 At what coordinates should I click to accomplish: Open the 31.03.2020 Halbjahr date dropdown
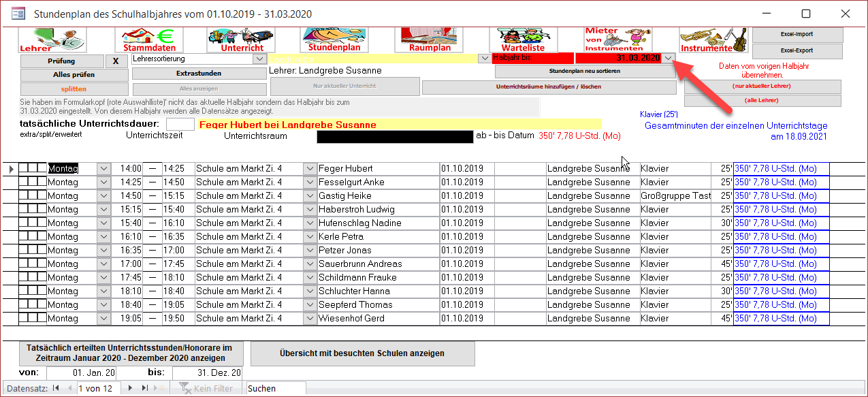pos(669,59)
